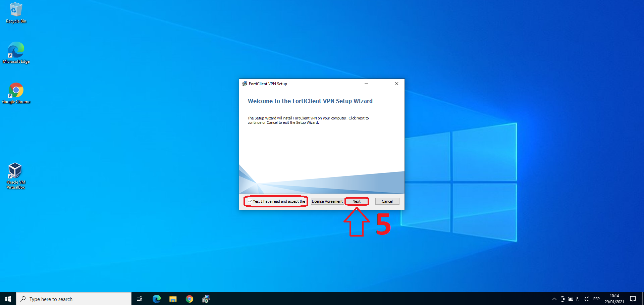Select the Microsoft Edge desktop shortcut

tap(16, 52)
